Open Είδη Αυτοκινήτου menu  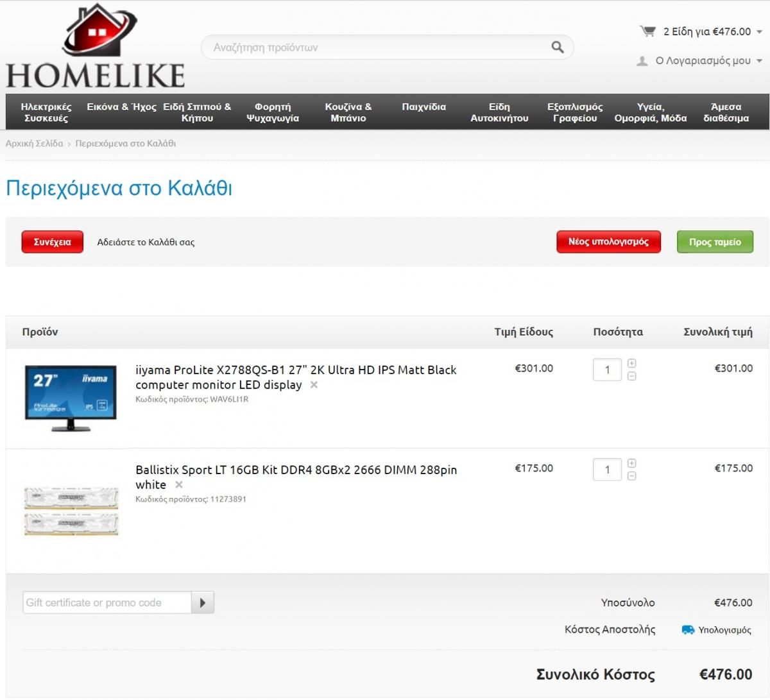(x=499, y=112)
